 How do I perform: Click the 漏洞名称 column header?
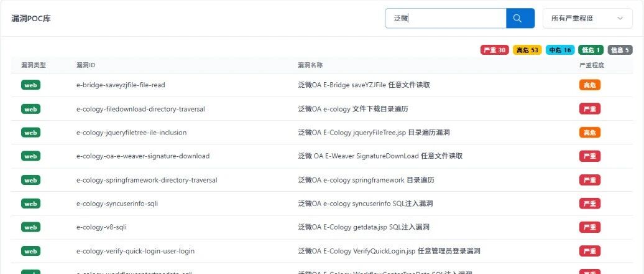click(x=310, y=65)
